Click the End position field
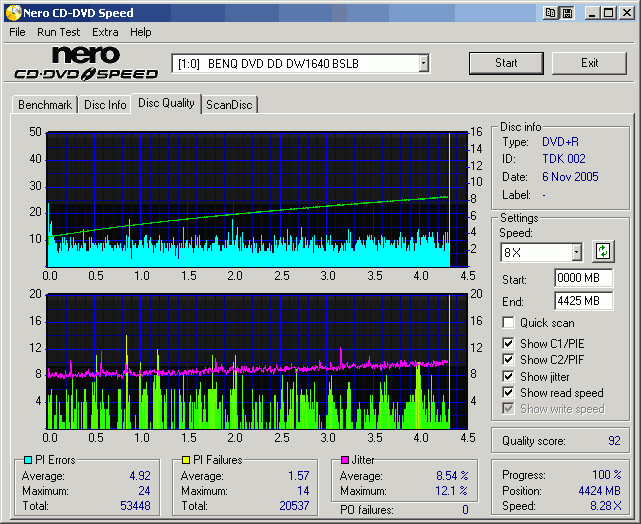This screenshot has width=641, height=524. (583, 301)
